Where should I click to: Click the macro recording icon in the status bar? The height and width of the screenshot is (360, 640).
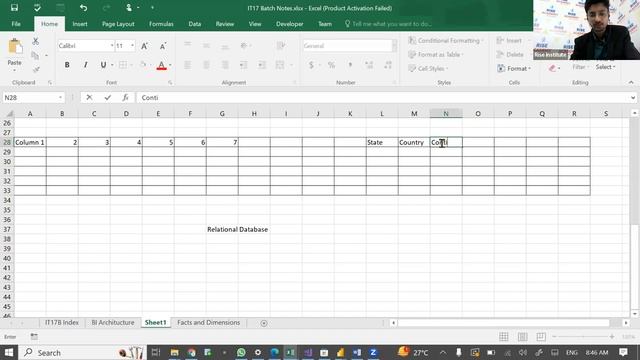[34, 337]
